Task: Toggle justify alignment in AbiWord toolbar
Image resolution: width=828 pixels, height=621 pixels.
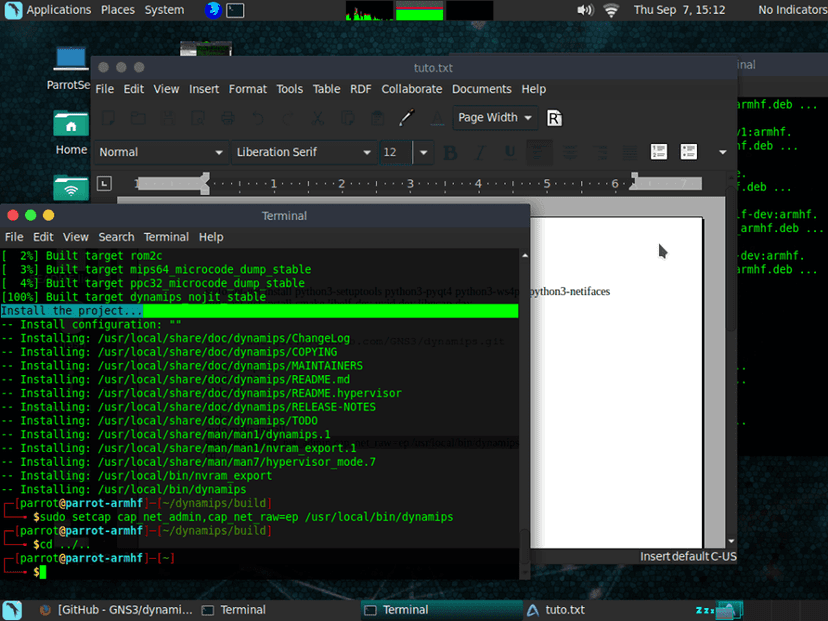Action: point(629,153)
